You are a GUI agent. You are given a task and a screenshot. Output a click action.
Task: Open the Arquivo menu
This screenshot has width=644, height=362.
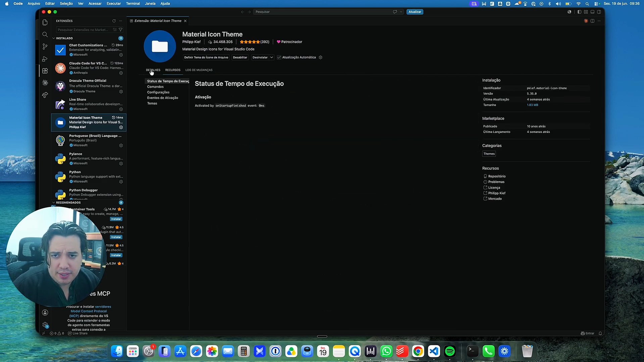coord(34,4)
